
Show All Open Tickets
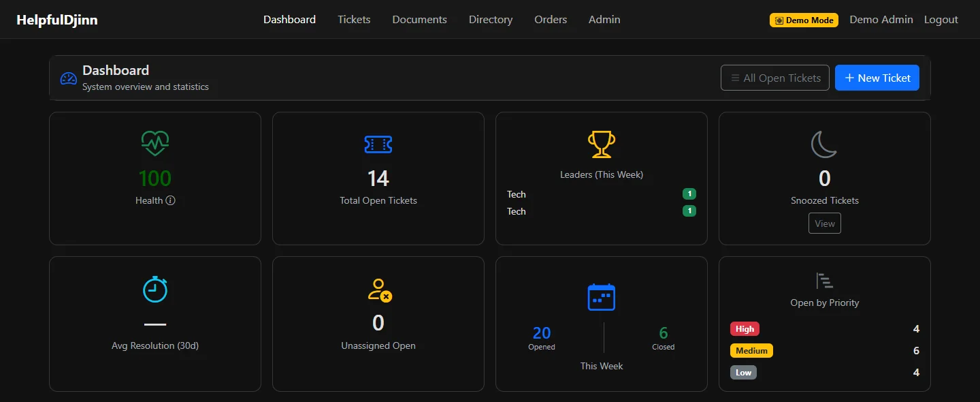(775, 78)
